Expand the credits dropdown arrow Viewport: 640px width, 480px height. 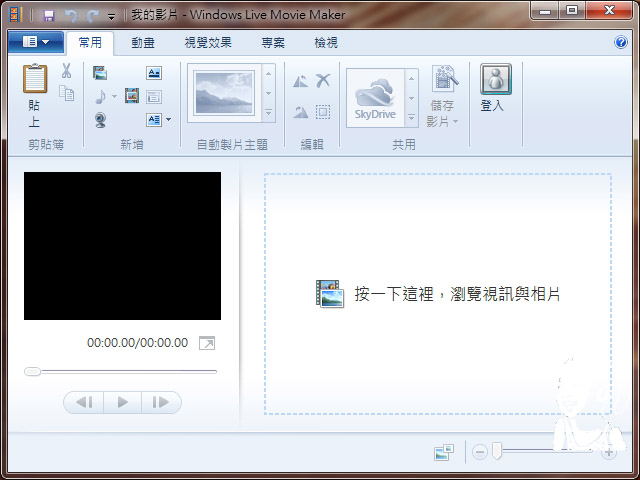click(x=168, y=120)
